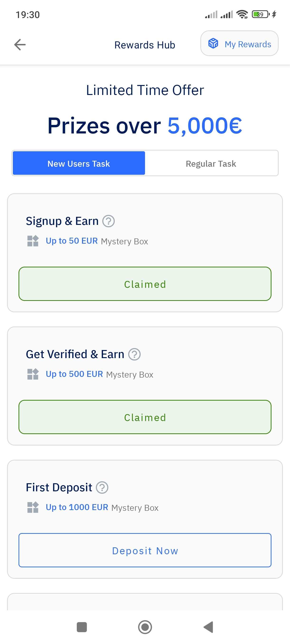This screenshot has height=644, width=290.
Task: Tap the Up to 1000 EUR reward text
Action: (x=77, y=507)
